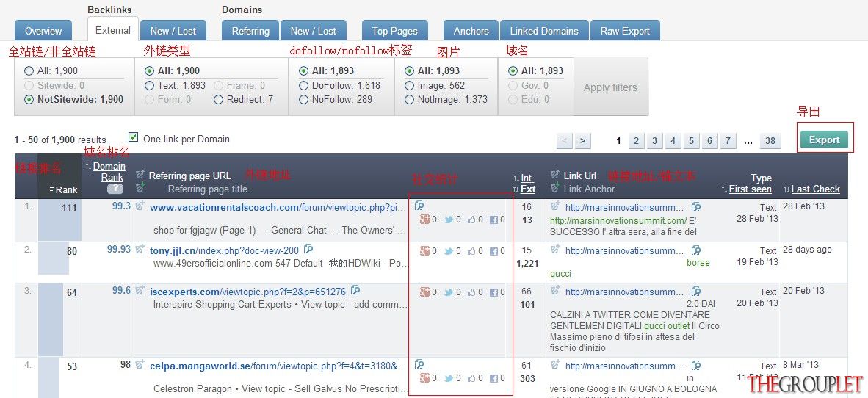The width and height of the screenshot is (868, 398).
Task: Click the Domain Rank help question mark
Action: click(x=115, y=189)
